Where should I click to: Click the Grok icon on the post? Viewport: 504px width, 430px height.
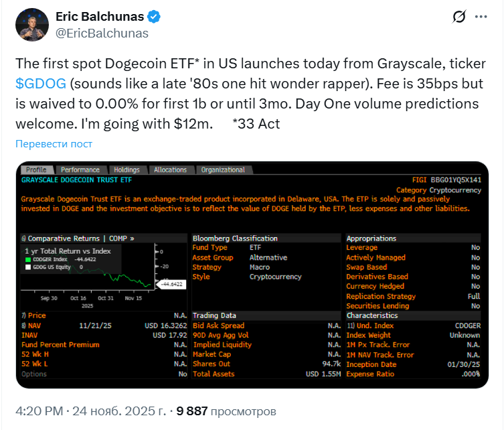(x=459, y=17)
